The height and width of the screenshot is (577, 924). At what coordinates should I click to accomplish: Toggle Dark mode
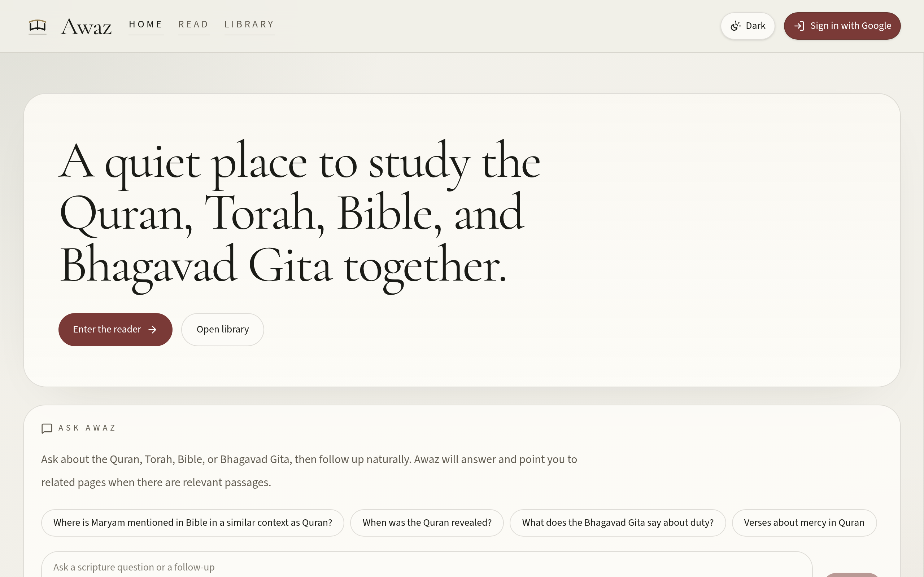pos(747,26)
